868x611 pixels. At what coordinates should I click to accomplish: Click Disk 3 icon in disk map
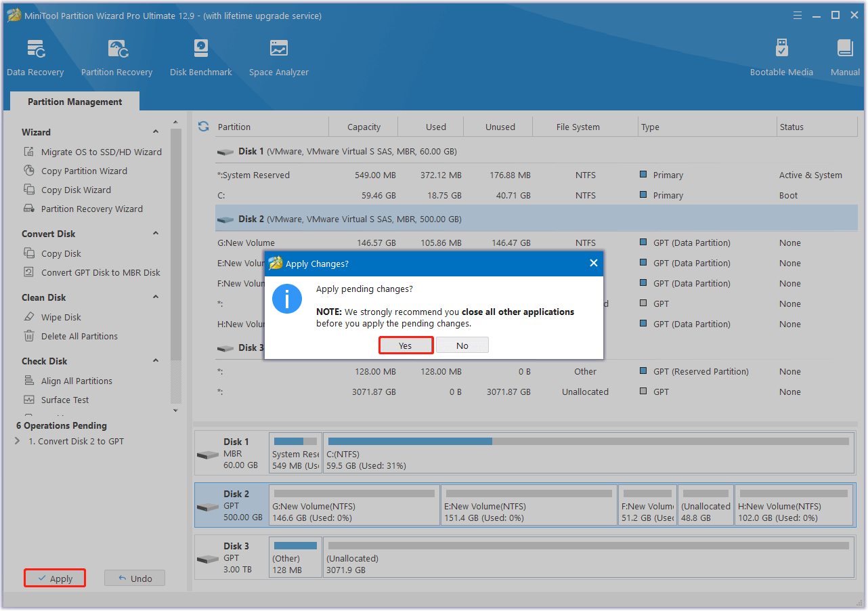point(208,558)
